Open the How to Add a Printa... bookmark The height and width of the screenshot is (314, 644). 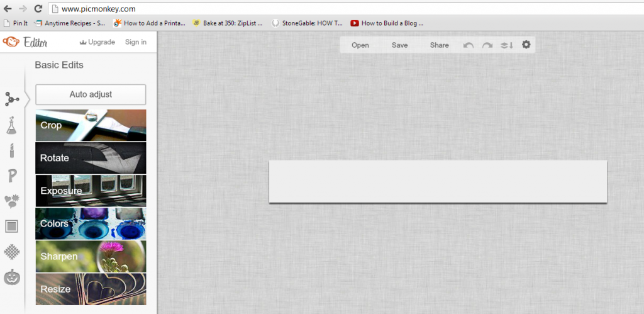pos(150,23)
